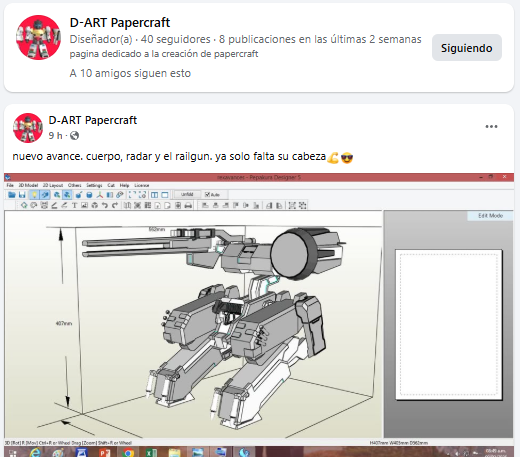Toggle the texture display icon beside light bulb

[45, 195]
